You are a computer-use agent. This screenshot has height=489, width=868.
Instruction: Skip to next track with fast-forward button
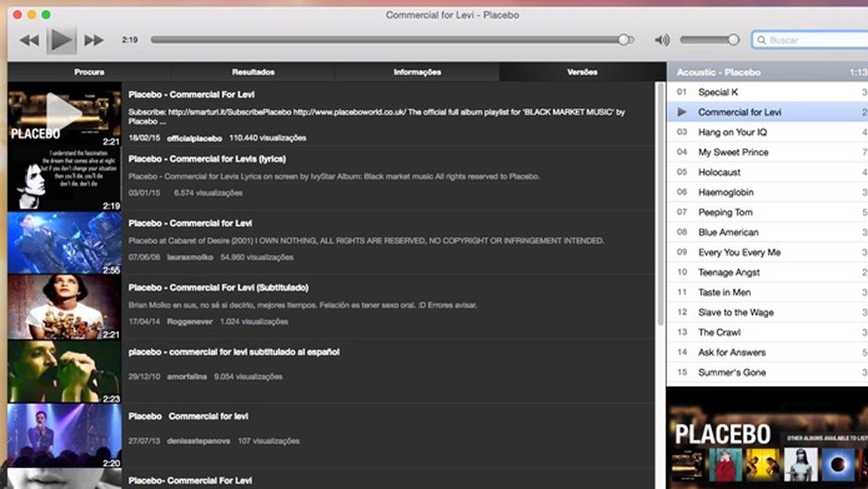pos(94,40)
